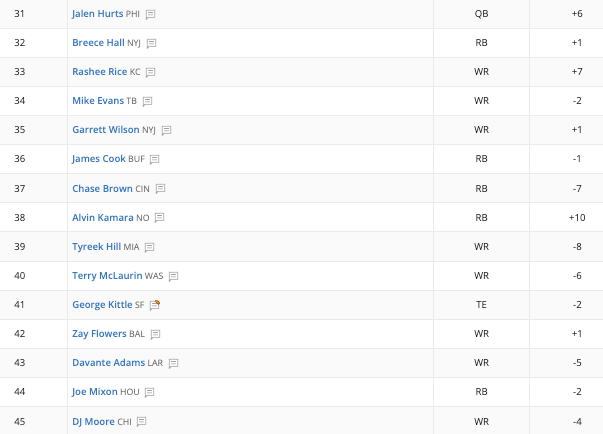This screenshot has width=603, height=434.
Task: Click the George Kittle name link
Action: [102, 305]
